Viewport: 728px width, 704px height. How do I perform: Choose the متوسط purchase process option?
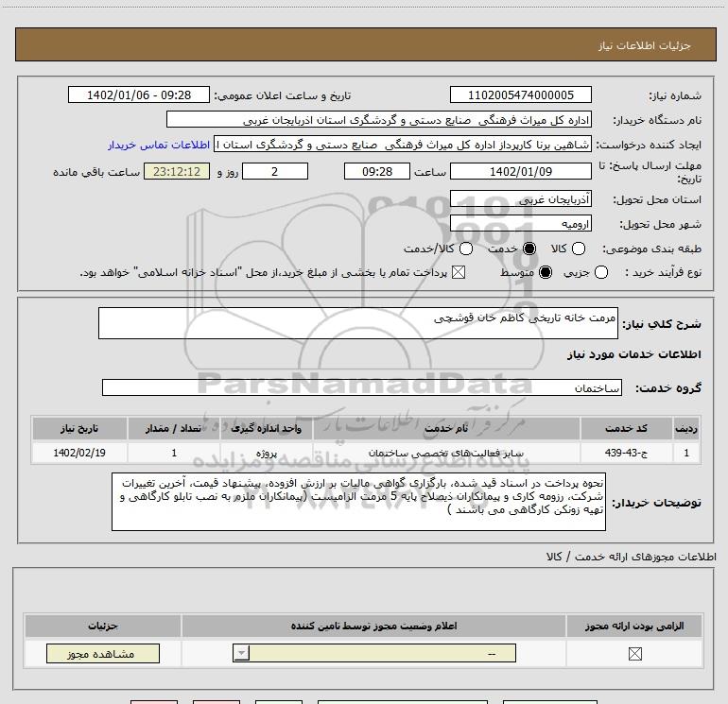546,272
